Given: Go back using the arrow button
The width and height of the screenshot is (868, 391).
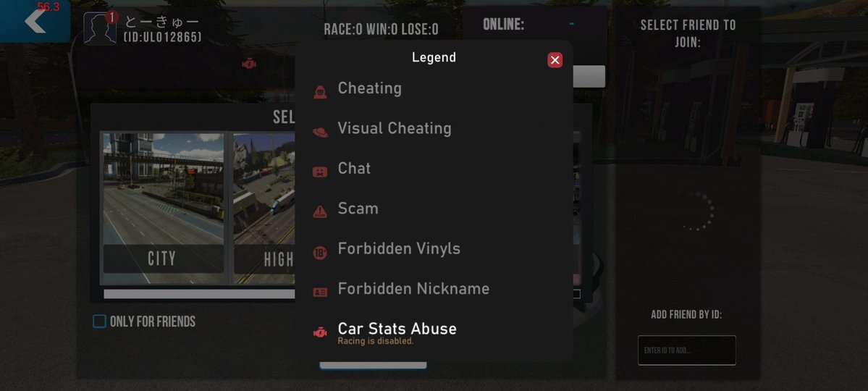Looking at the screenshot, I should pos(35,21).
